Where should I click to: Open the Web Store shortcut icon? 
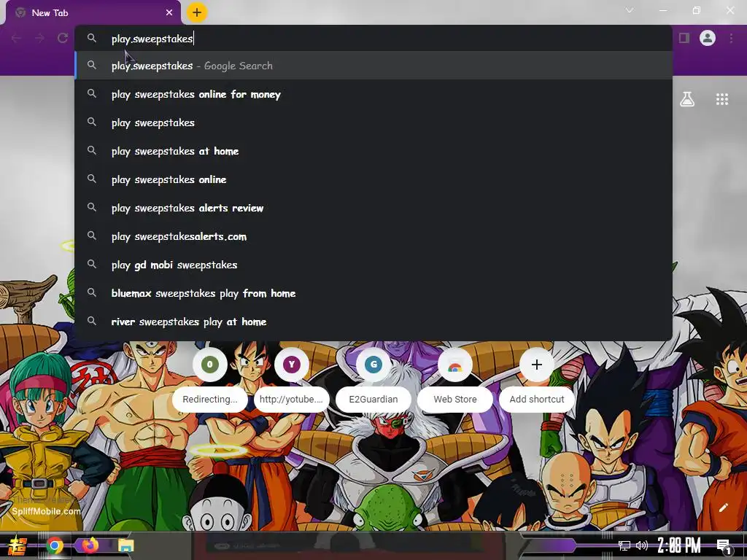coord(455,365)
